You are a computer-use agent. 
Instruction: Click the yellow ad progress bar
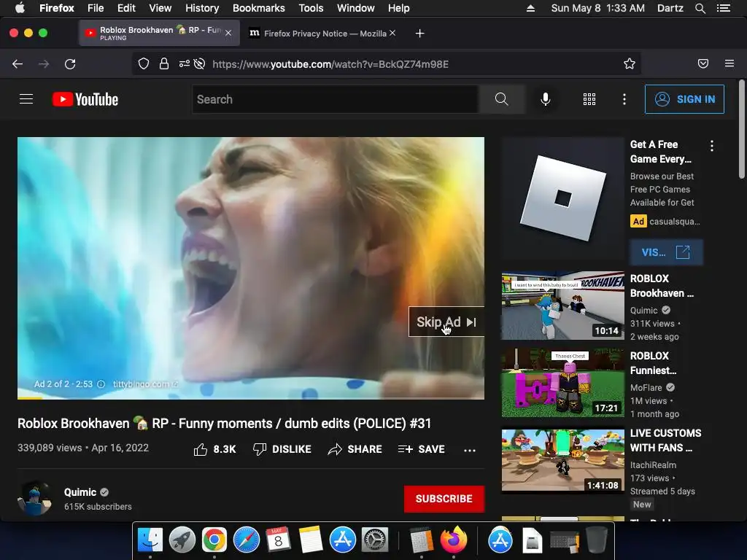[30, 398]
